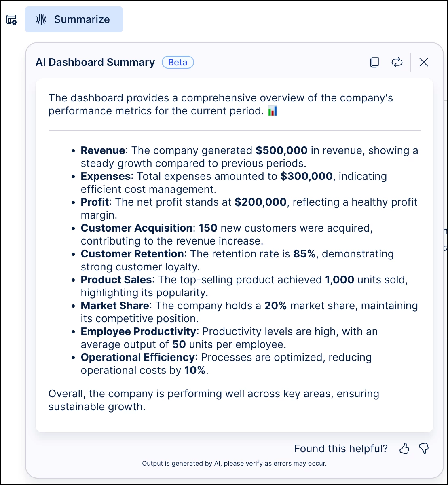Copy the AI summary to clipboard
The height and width of the screenshot is (485, 448).
tap(374, 62)
